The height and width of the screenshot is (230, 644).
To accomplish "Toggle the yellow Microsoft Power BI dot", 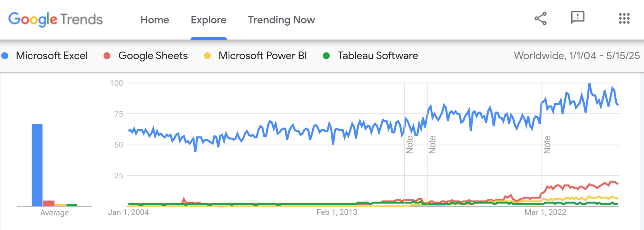I will click(x=207, y=56).
